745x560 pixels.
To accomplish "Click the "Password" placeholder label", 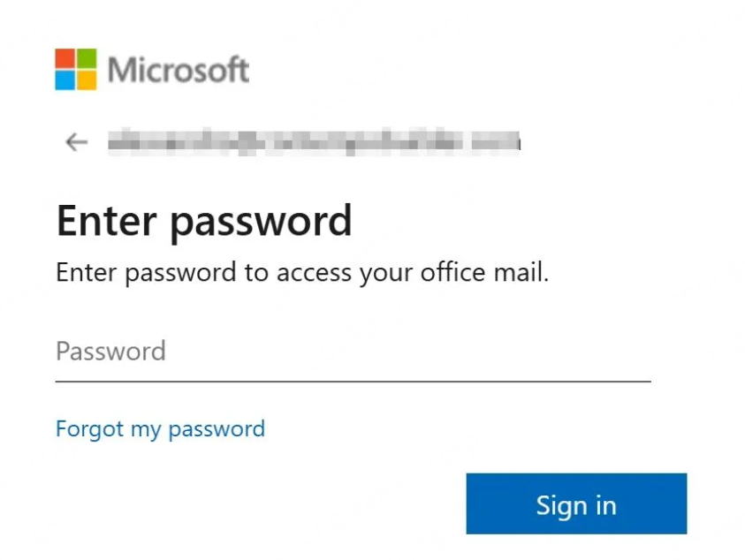I will click(110, 352).
